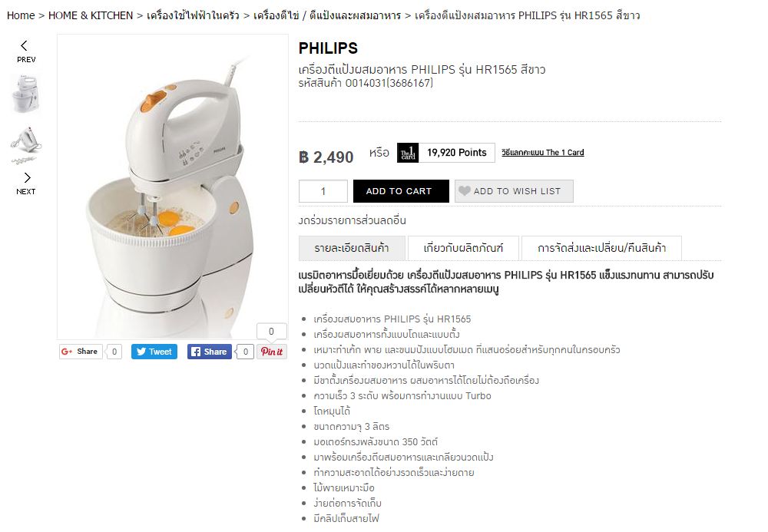
Task: Select the hand mixer with beaters thumbnail
Action: click(25, 145)
